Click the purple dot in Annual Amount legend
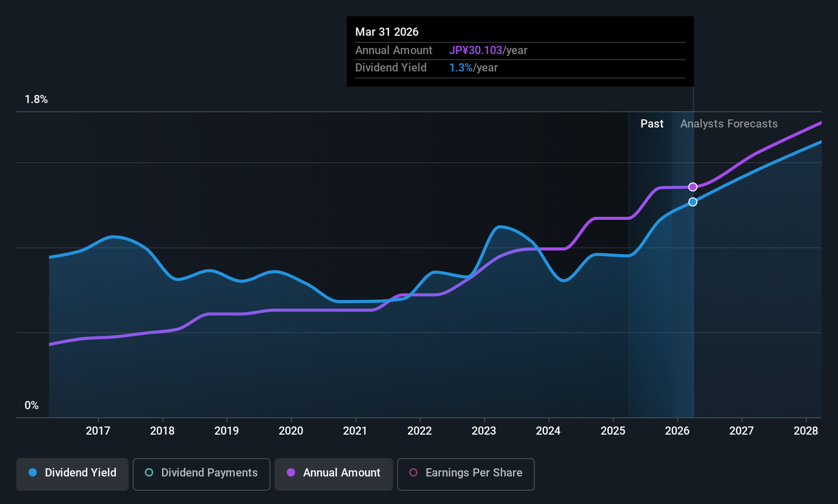The image size is (838, 504). point(291,473)
